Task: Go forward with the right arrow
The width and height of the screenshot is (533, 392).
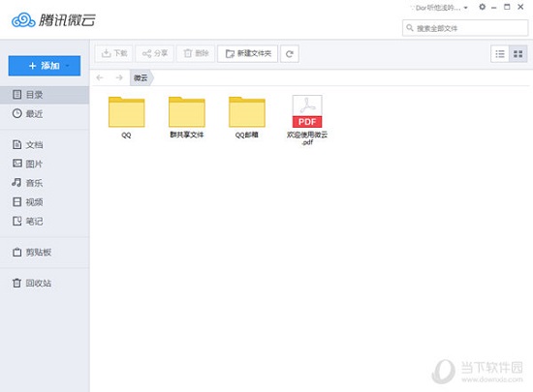Action: click(119, 77)
